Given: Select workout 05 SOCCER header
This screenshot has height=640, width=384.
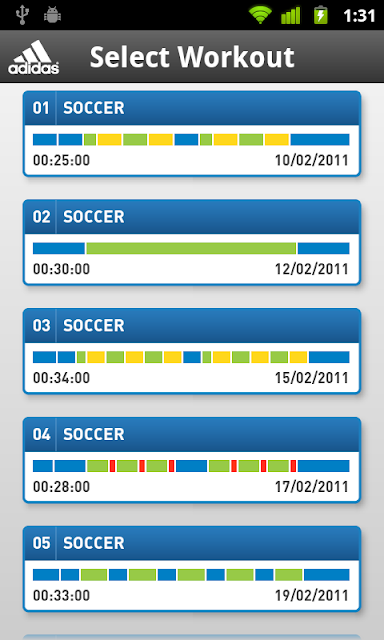Looking at the screenshot, I should tap(192, 543).
